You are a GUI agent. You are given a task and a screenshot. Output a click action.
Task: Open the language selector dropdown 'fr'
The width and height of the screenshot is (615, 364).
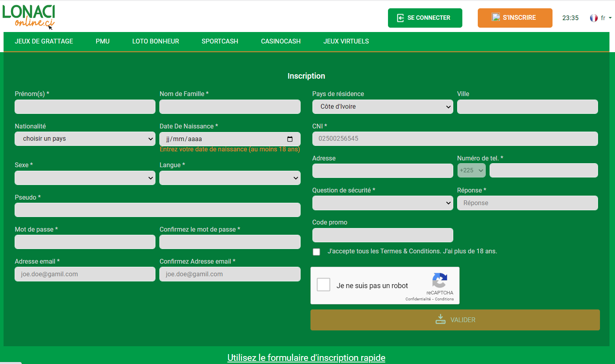coord(606,18)
